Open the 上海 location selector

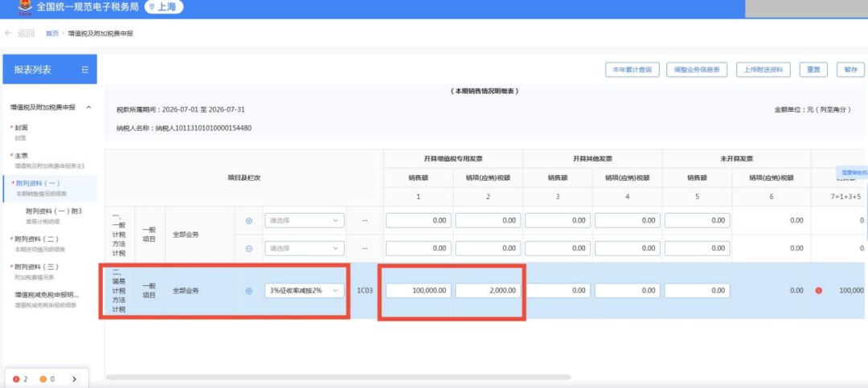tap(163, 7)
